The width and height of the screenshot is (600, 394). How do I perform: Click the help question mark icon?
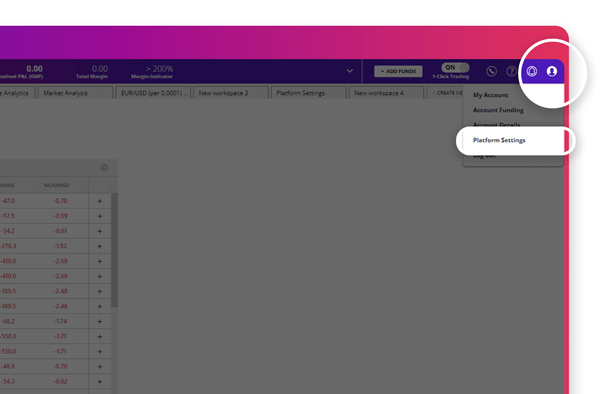[511, 71]
